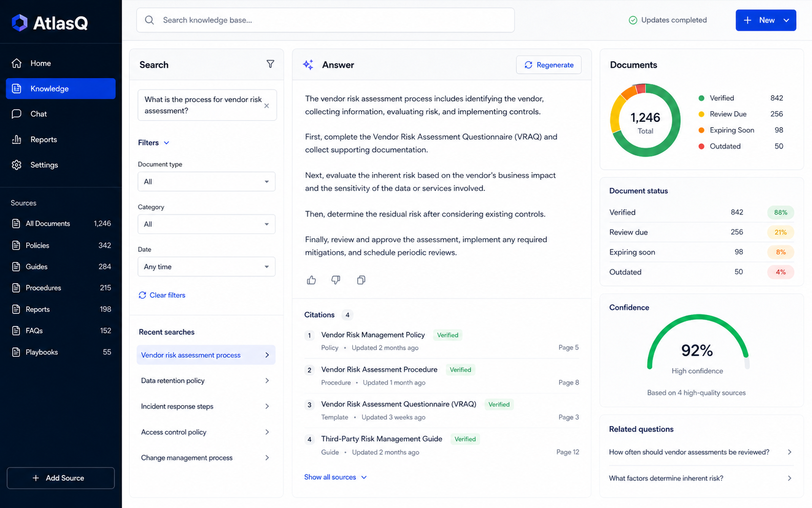Open Vendor risk assessment process recent search

206,355
